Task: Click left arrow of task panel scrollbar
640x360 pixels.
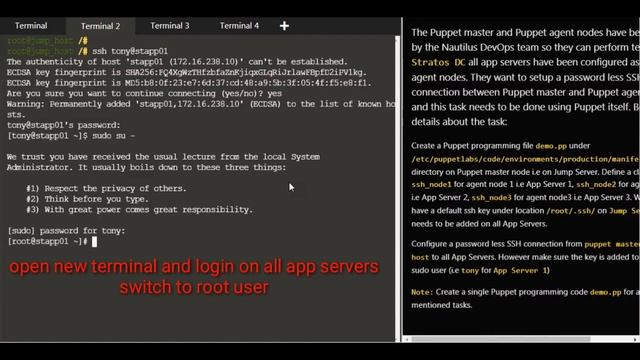Action: click(406, 339)
